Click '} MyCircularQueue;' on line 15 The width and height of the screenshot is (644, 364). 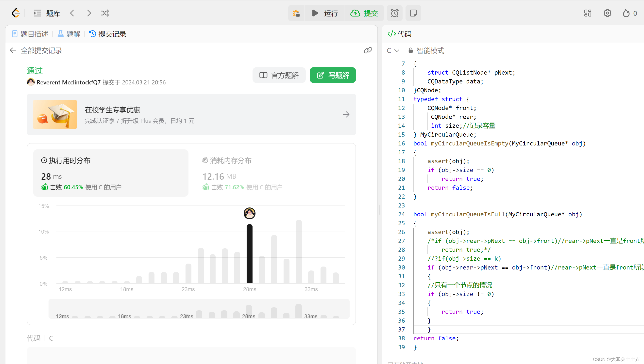click(x=445, y=134)
